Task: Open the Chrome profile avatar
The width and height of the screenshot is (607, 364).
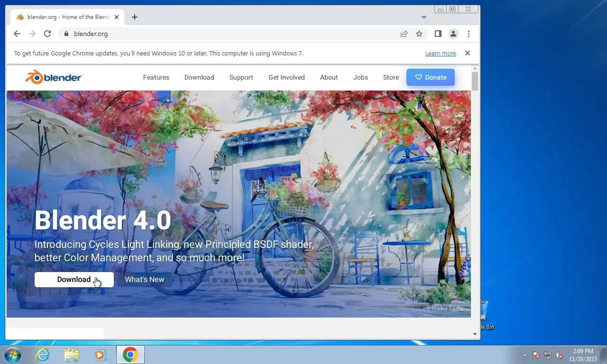Action: (453, 34)
